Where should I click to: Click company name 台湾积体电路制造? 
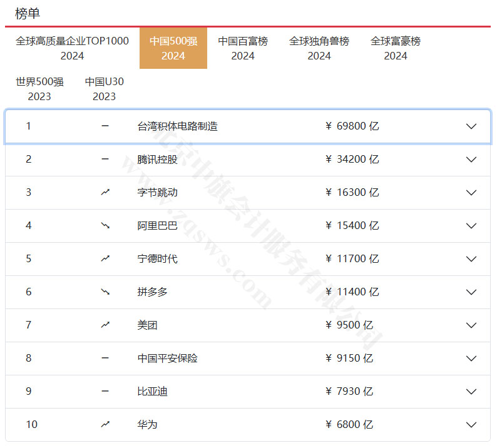tap(178, 126)
